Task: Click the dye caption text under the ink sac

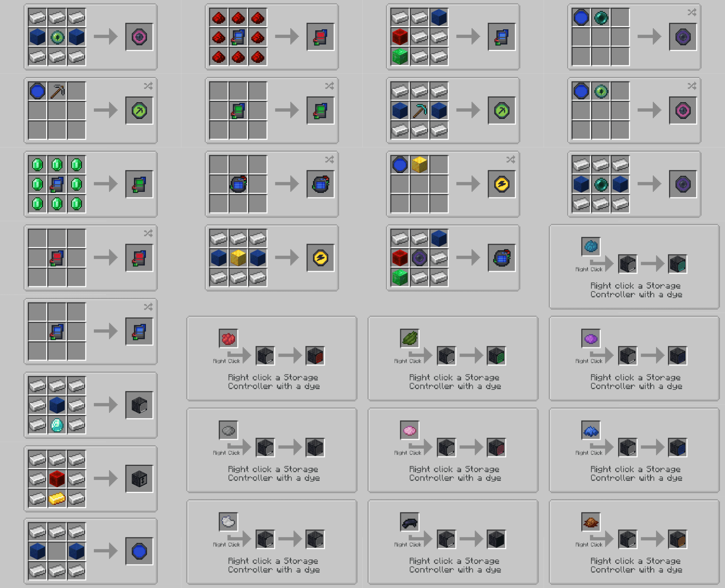Action: coord(455,566)
